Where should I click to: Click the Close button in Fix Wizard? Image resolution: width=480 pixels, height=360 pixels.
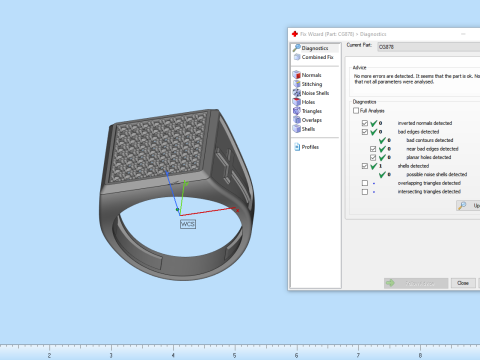click(463, 283)
